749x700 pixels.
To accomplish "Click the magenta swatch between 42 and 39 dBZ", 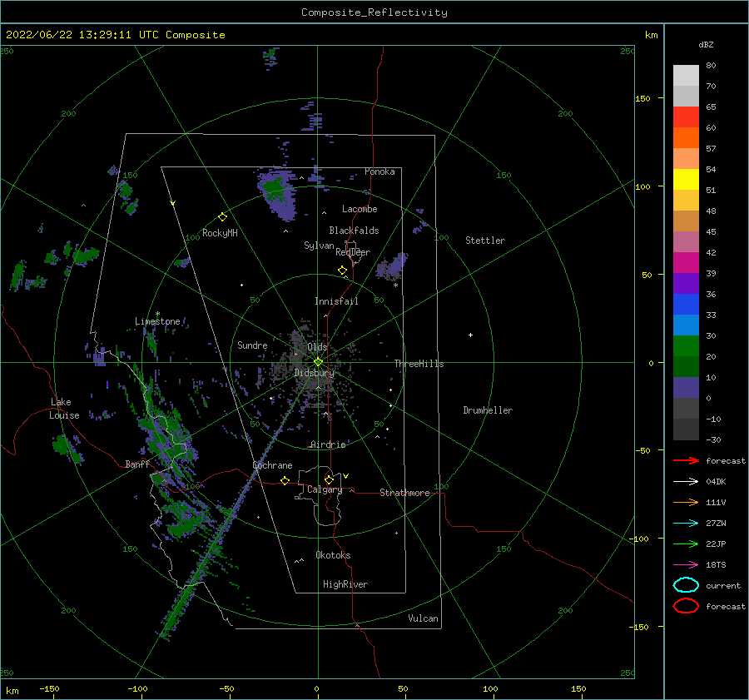I will point(686,263).
